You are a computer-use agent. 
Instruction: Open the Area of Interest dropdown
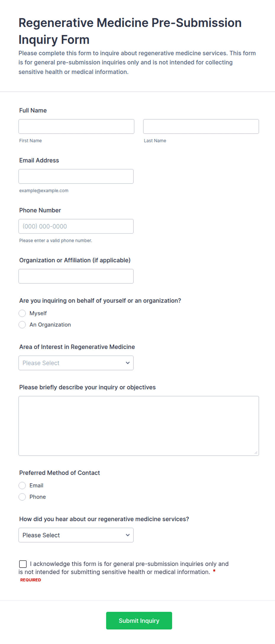point(76,363)
